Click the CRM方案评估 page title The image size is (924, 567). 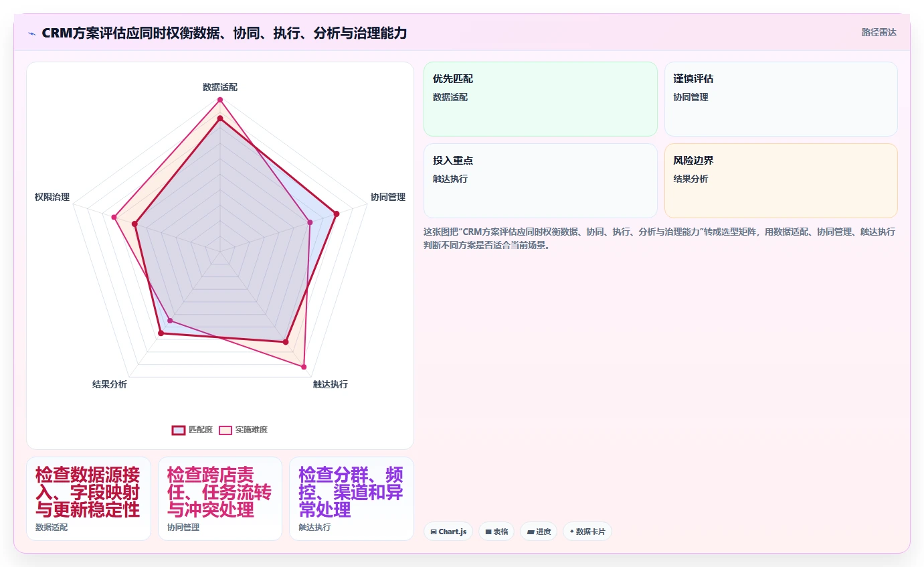click(x=224, y=33)
